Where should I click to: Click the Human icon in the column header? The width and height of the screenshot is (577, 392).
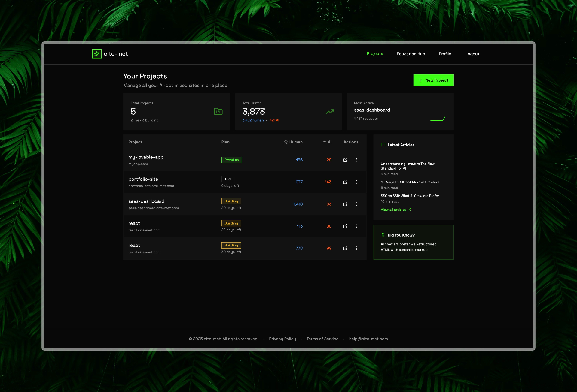[x=285, y=142]
